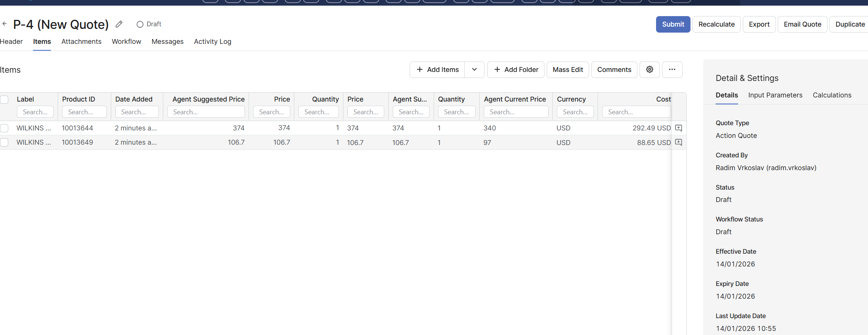Click the plus Add Items button
This screenshot has height=335, width=868.
click(437, 70)
